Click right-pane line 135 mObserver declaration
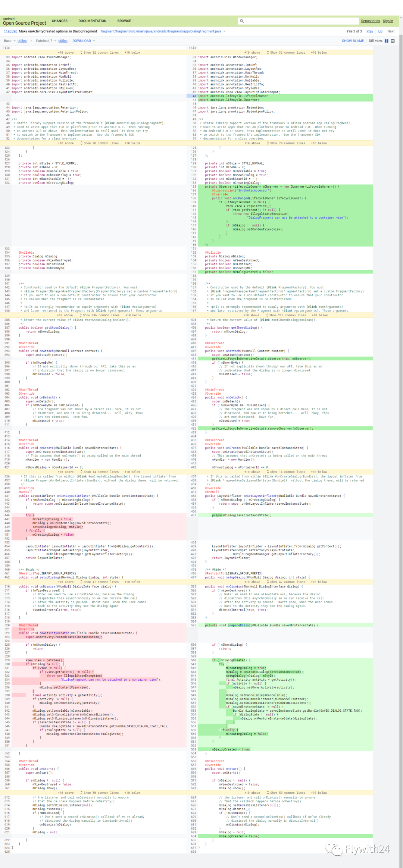 click(x=285, y=187)
